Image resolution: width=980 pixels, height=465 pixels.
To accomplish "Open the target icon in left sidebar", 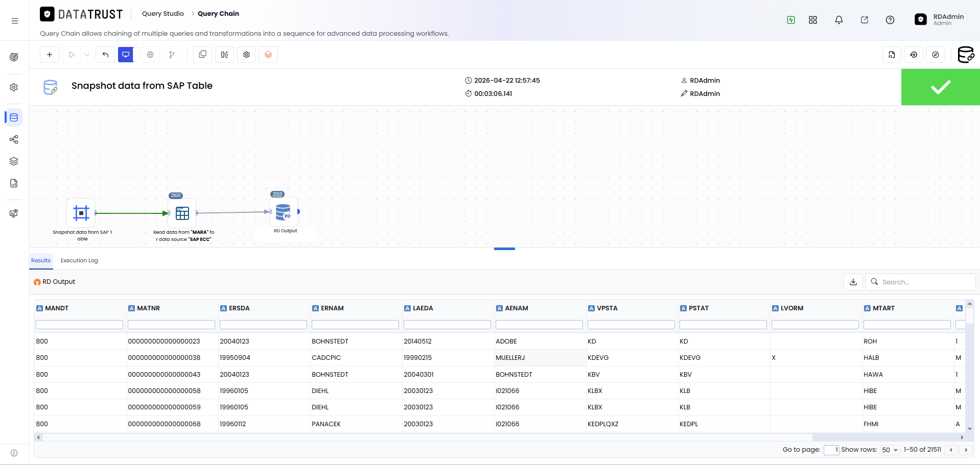I will (14, 57).
